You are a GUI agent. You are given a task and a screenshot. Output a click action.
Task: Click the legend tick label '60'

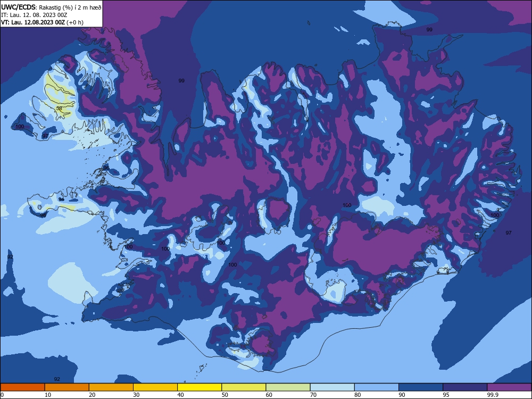click(269, 395)
